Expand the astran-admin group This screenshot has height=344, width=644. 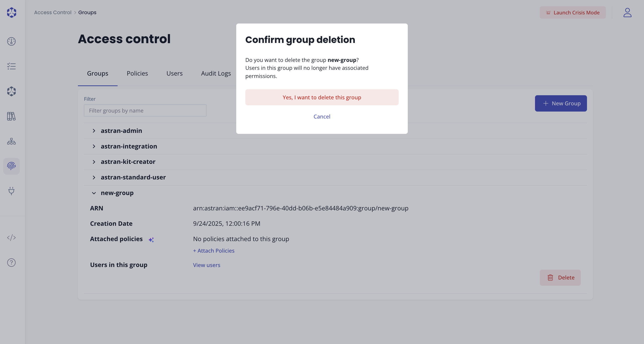[x=94, y=131]
